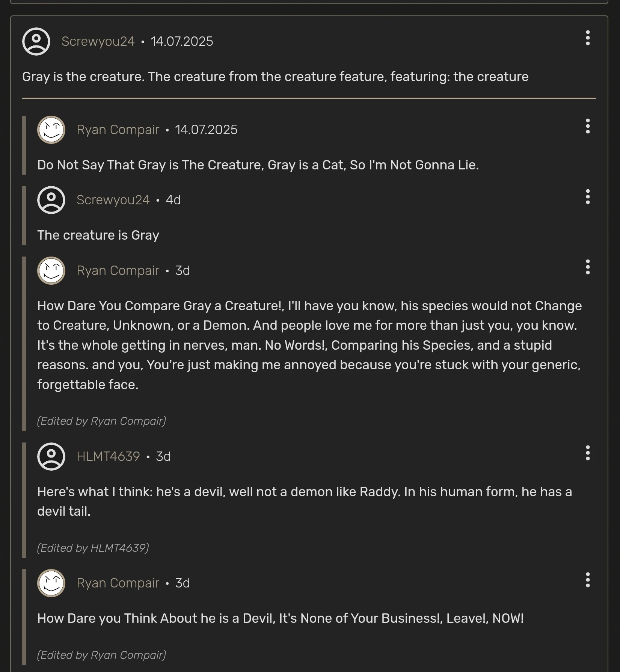
Task: Click Ryan Compair's username on 'None of Your Business' reply
Action: pos(118,583)
